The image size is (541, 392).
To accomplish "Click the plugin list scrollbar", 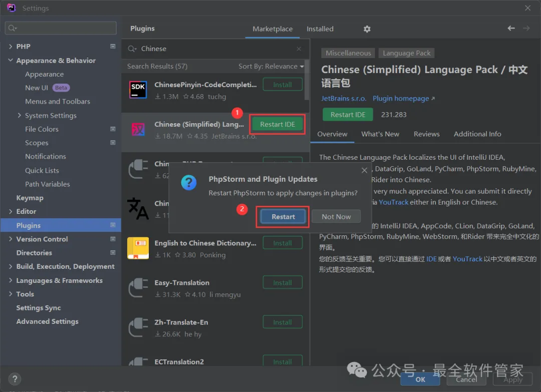I will pyautogui.click(x=307, y=80).
